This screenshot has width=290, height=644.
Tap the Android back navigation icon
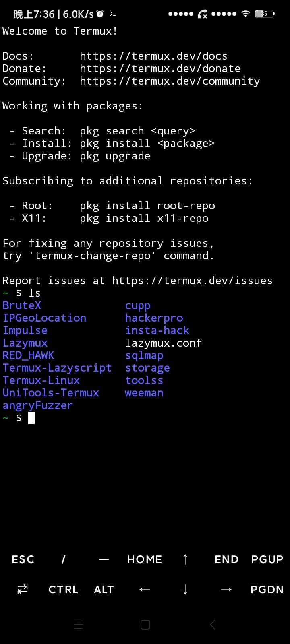click(x=213, y=625)
